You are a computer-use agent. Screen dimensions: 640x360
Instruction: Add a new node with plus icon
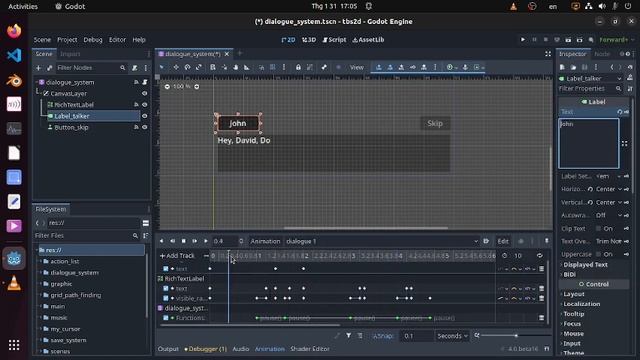(38, 68)
